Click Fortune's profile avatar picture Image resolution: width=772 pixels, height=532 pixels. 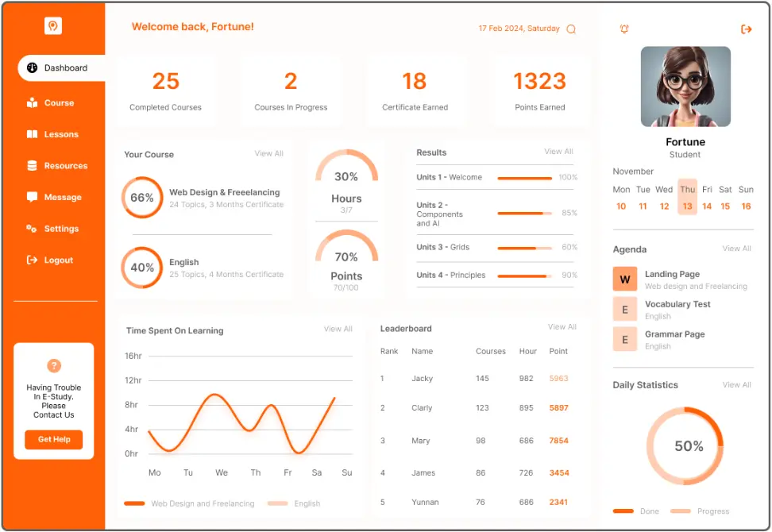pyautogui.click(x=685, y=87)
